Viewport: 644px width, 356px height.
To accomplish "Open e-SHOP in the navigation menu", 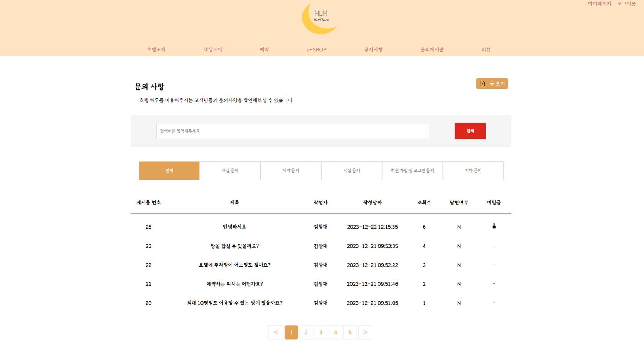I will [316, 50].
